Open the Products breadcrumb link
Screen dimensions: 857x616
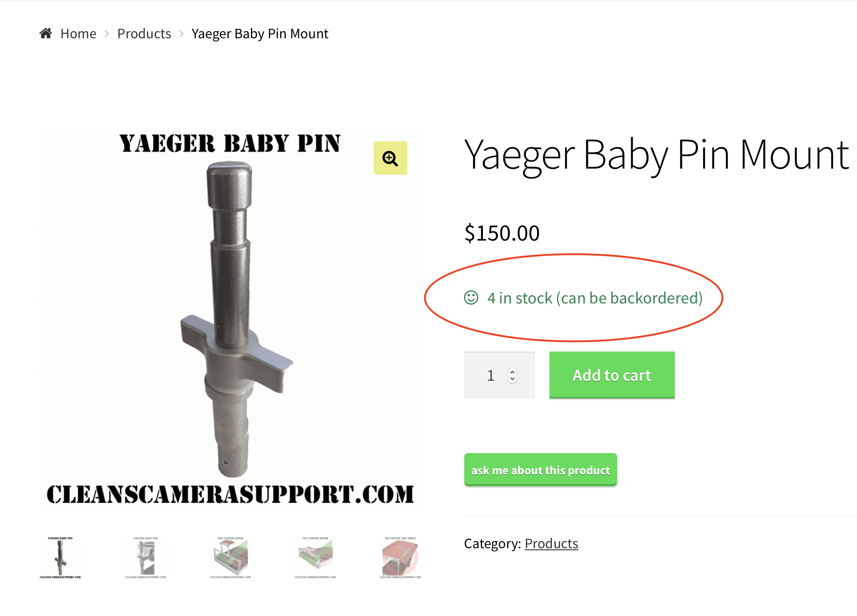click(144, 34)
